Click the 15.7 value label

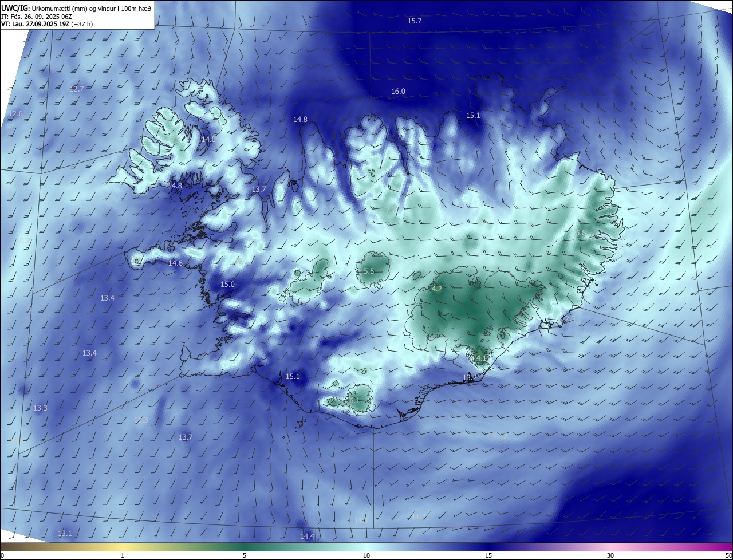[415, 21]
